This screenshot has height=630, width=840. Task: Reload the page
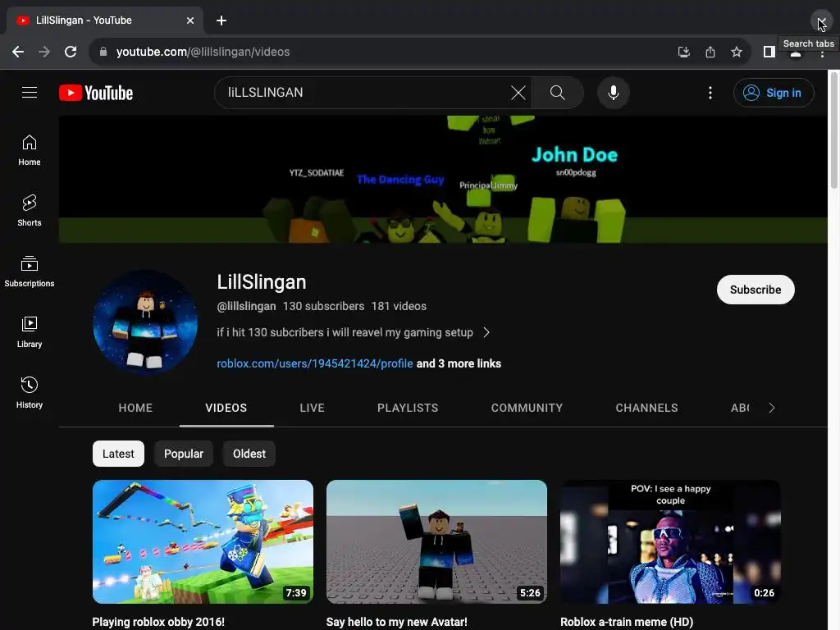point(71,52)
